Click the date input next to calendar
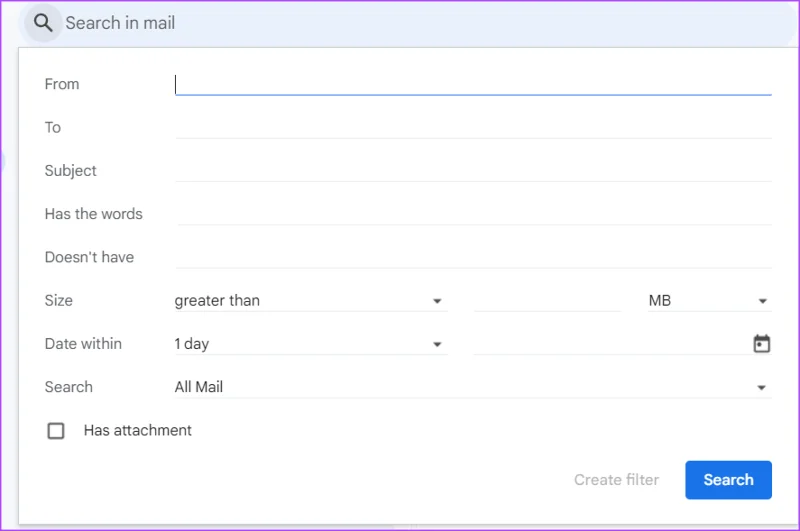The image size is (800, 531). [x=611, y=344]
